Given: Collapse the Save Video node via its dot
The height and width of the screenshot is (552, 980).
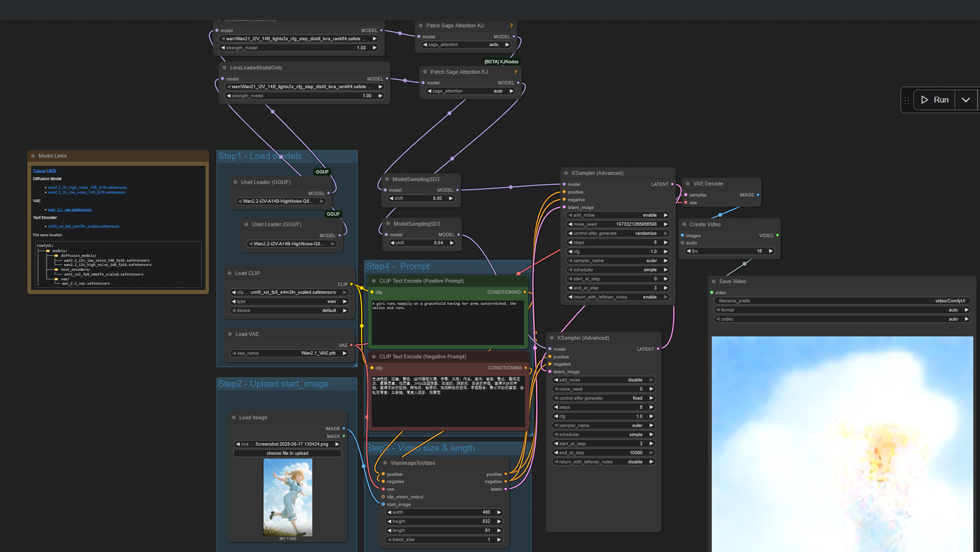Looking at the screenshot, I should (x=714, y=282).
